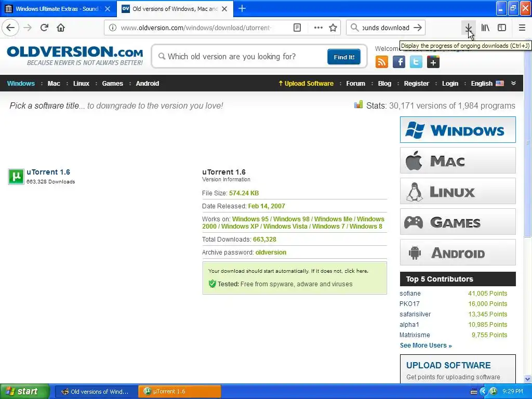Image resolution: width=532 pixels, height=399 pixels.
Task: Open the Forum link
Action: pos(355,84)
